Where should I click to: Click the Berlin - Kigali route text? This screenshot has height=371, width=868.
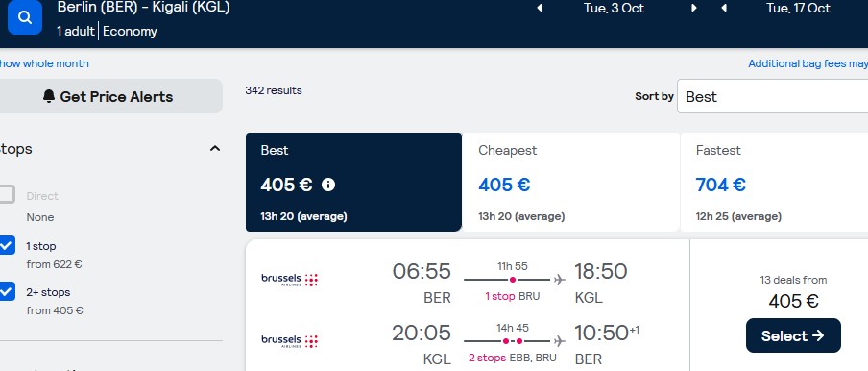click(143, 8)
